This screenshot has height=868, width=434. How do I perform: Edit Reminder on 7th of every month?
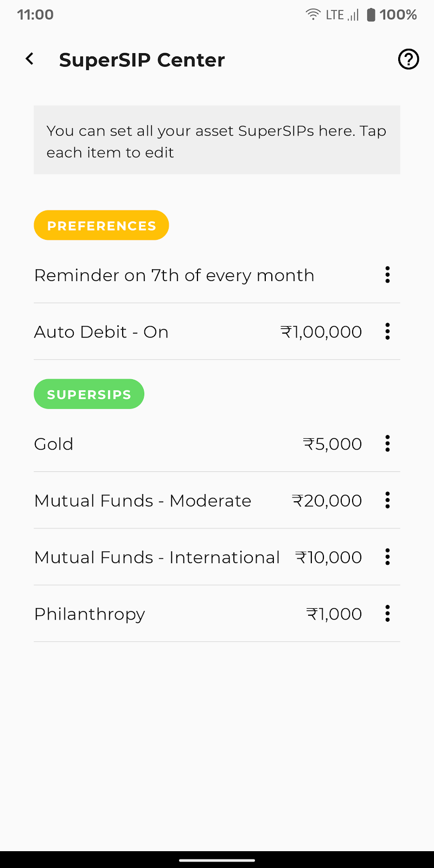point(174,276)
